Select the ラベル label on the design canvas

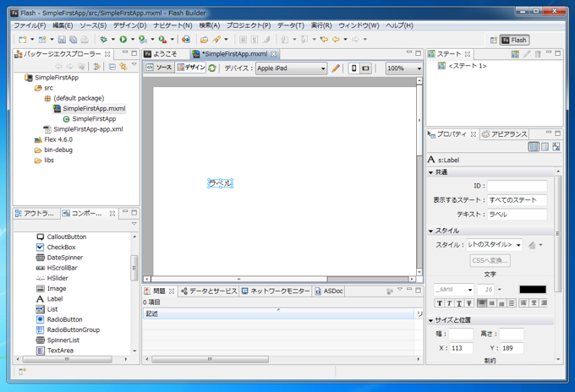(220, 183)
